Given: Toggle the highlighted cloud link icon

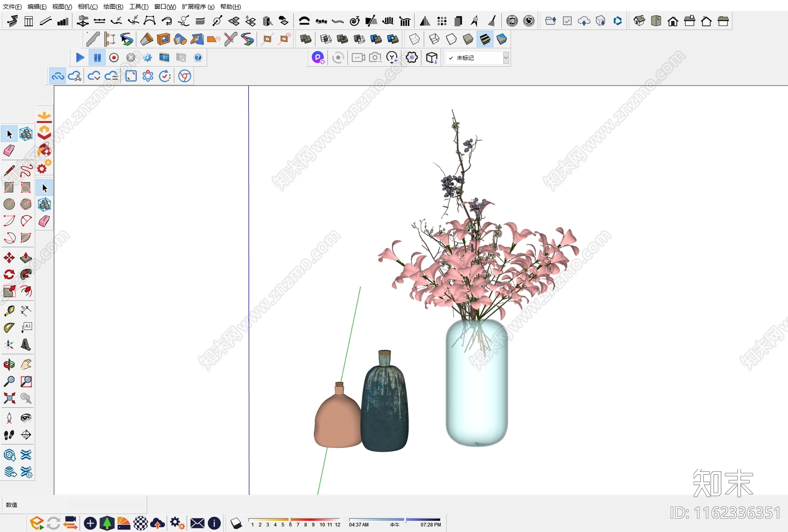Looking at the screenshot, I should click(x=58, y=76).
